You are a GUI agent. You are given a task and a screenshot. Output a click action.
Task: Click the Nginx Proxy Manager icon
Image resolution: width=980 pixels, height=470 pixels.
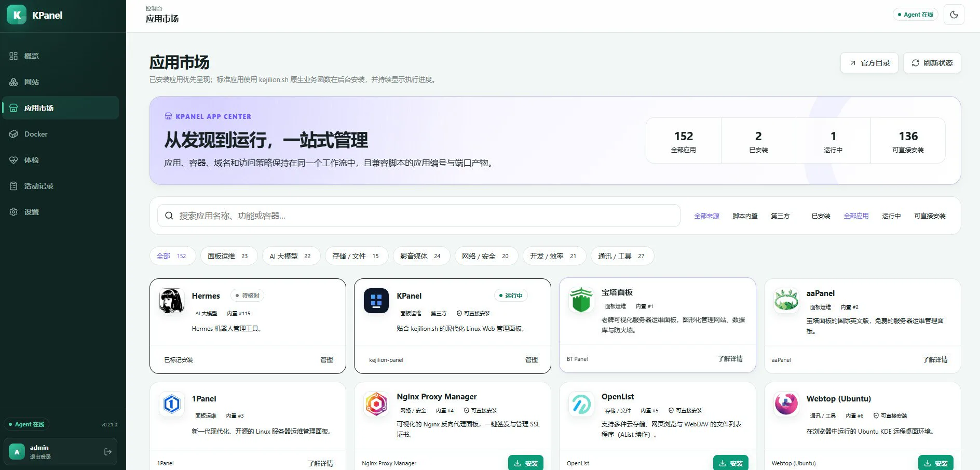[x=376, y=404]
